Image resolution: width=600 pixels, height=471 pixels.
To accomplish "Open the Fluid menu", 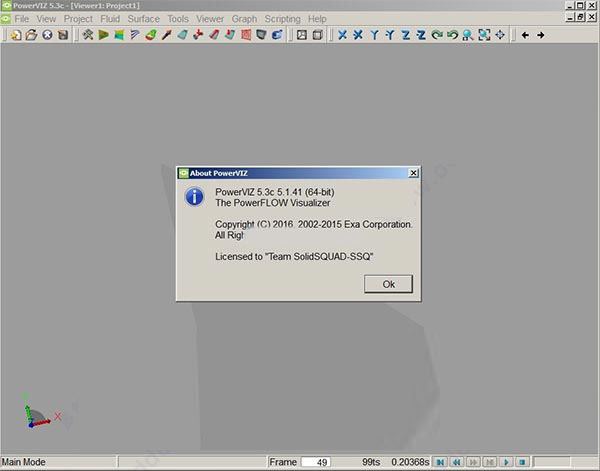I will coord(110,19).
